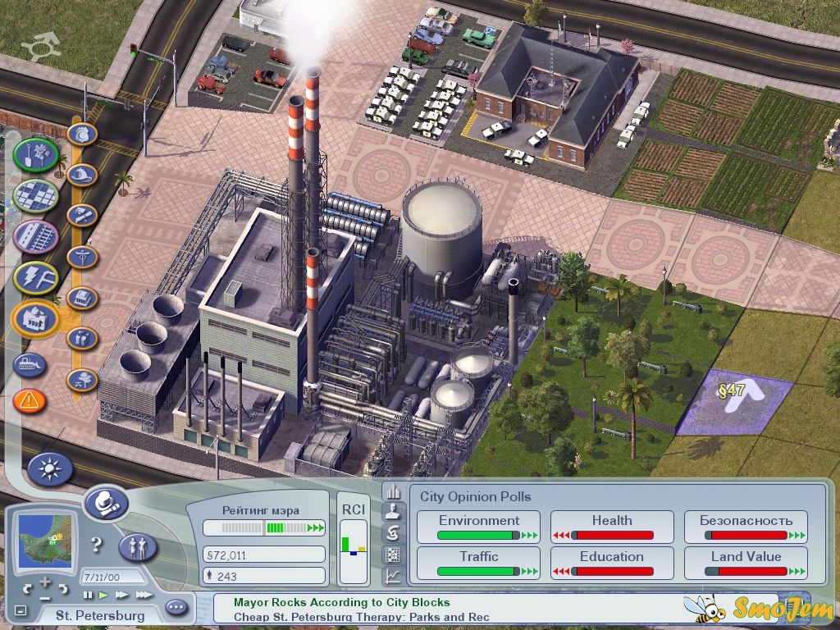Viewport: 840px width, 630px height.
Task: Click the §47 purple arrow tile
Action: (735, 402)
